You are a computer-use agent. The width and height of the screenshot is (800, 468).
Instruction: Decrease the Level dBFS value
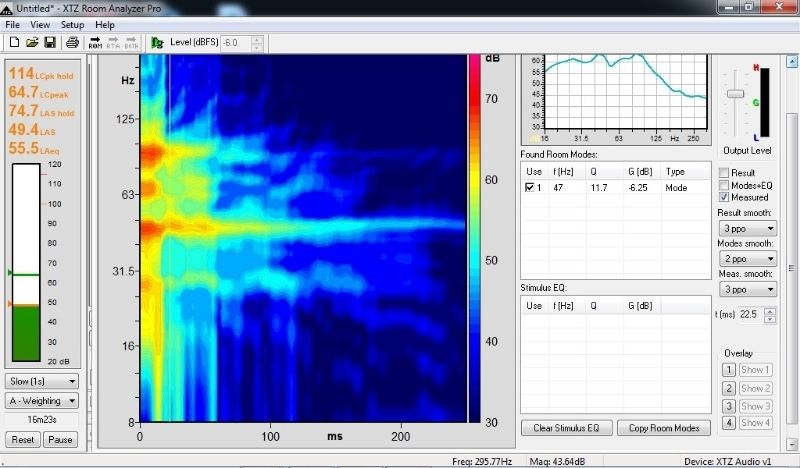pyautogui.click(x=257, y=47)
